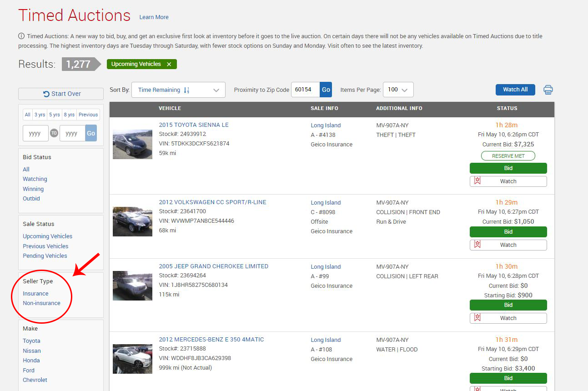Image resolution: width=588 pixels, height=391 pixels.
Task: Click Bid for the Jeep Grand Cherokee
Action: 508,305
